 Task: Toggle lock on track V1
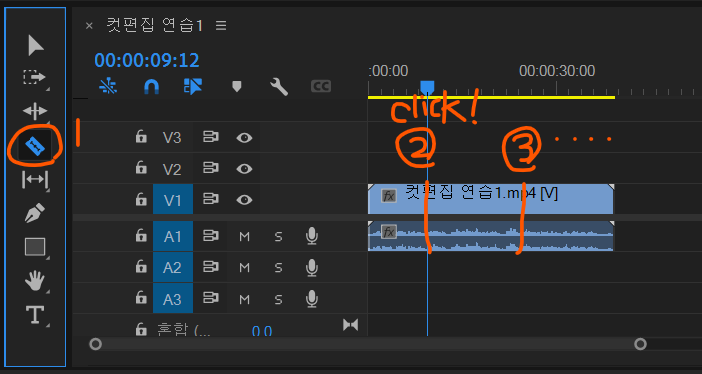point(141,199)
